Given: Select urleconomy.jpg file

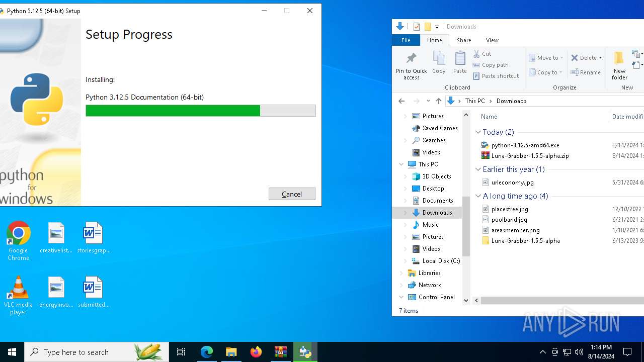Looking at the screenshot, I should coord(512,183).
